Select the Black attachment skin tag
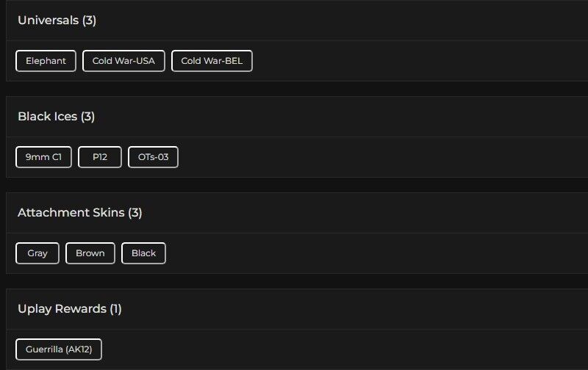 (x=143, y=253)
